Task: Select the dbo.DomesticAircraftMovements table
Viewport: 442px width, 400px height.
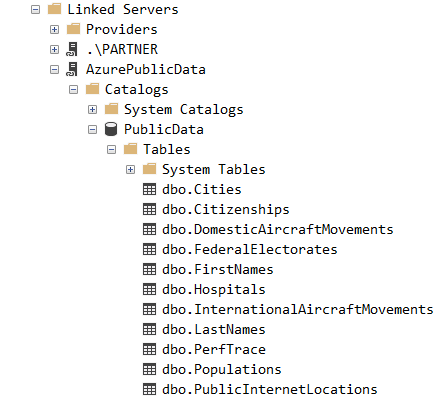Action: [x=278, y=229]
